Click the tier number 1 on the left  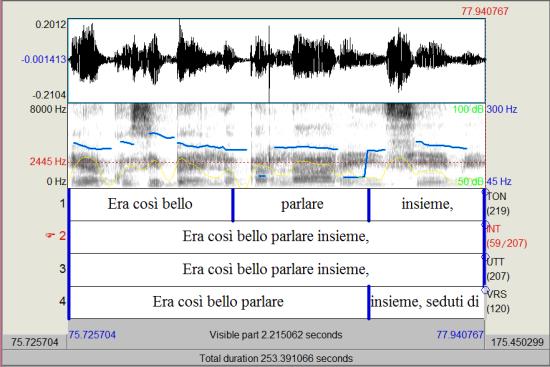click(x=62, y=203)
